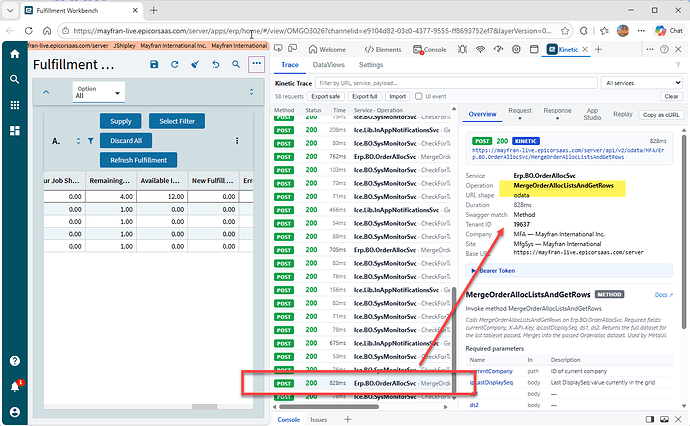The width and height of the screenshot is (690, 426).
Task: Switch to the DevTools Console tool tab
Action: pyautogui.click(x=430, y=49)
